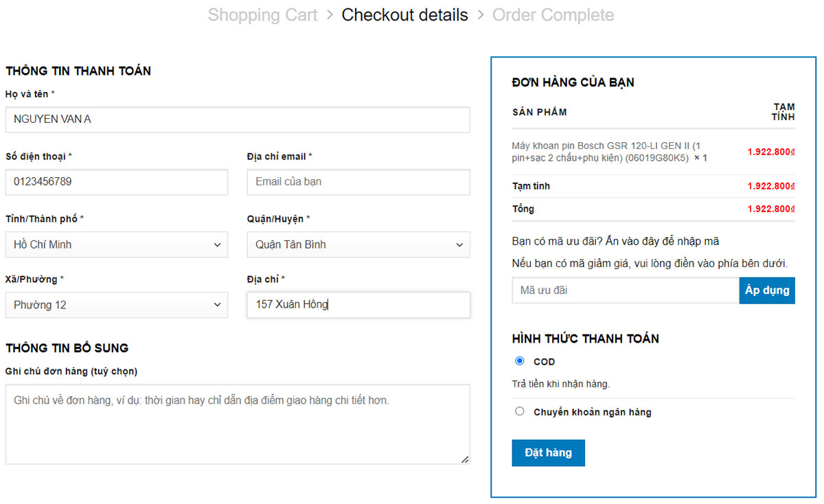
Task: Click the chevron before Order Complete
Action: (481, 15)
